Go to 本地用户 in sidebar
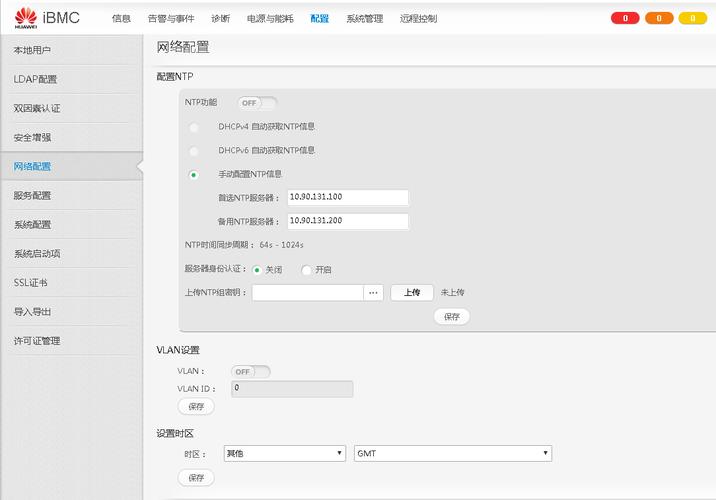 72,50
